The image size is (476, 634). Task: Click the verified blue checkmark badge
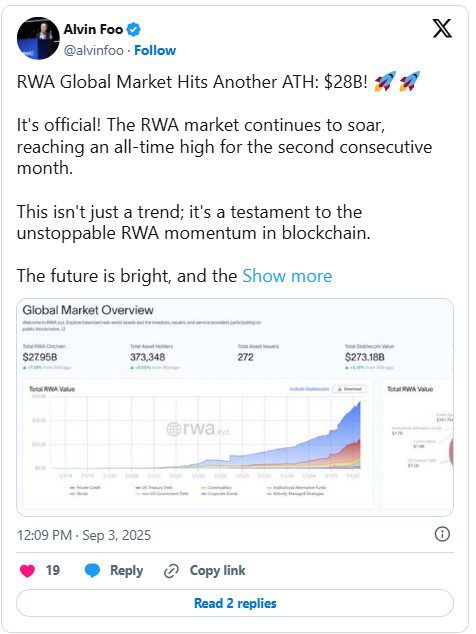[x=134, y=30]
